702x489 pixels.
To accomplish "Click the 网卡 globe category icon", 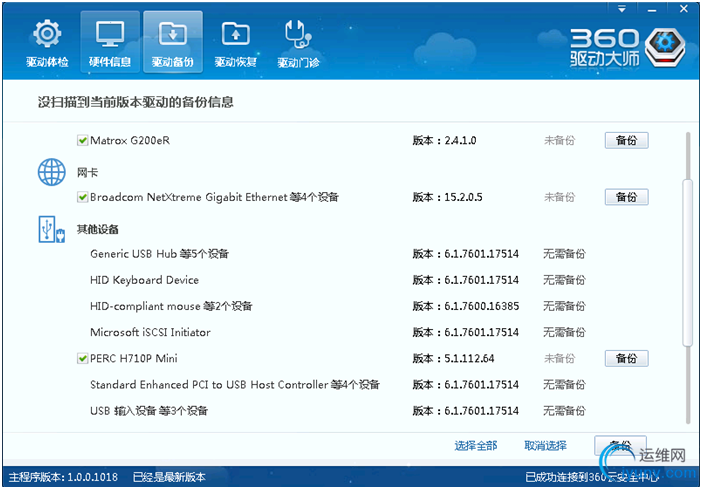I will coord(51,172).
